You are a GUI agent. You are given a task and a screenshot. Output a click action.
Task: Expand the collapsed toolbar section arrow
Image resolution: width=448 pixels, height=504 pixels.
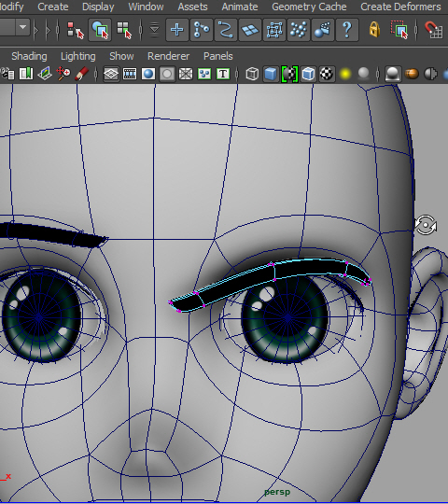(x=36, y=30)
